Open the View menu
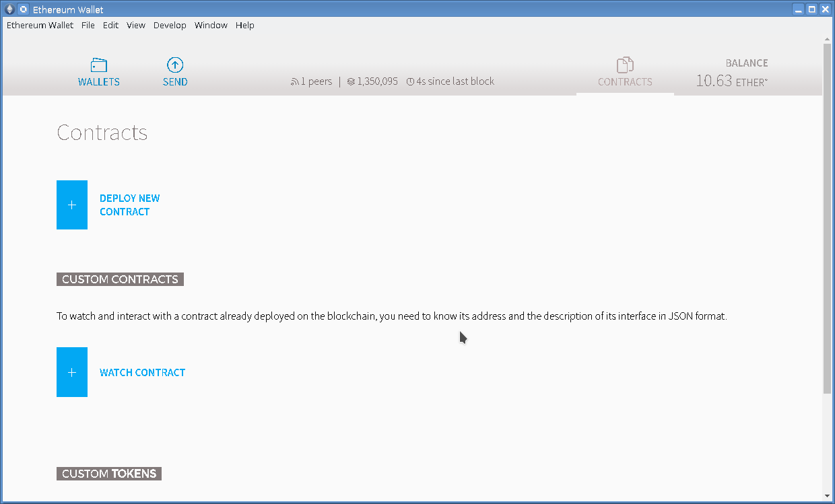Viewport: 835px width, 504px height. 136,25
